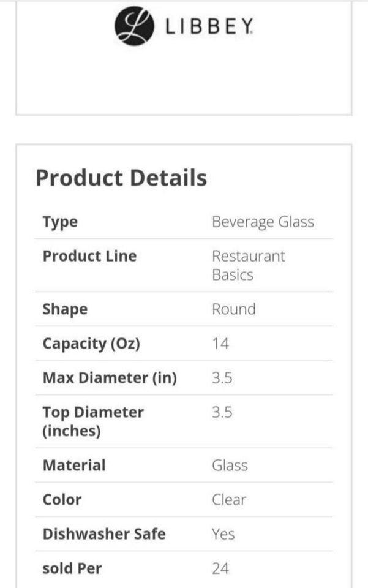368x588 pixels.
Task: Select the capacity value 14
Action: [x=220, y=344]
